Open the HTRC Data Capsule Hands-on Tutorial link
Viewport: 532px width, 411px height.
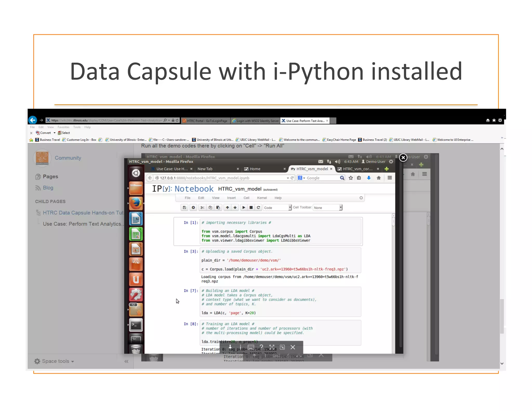coord(83,213)
